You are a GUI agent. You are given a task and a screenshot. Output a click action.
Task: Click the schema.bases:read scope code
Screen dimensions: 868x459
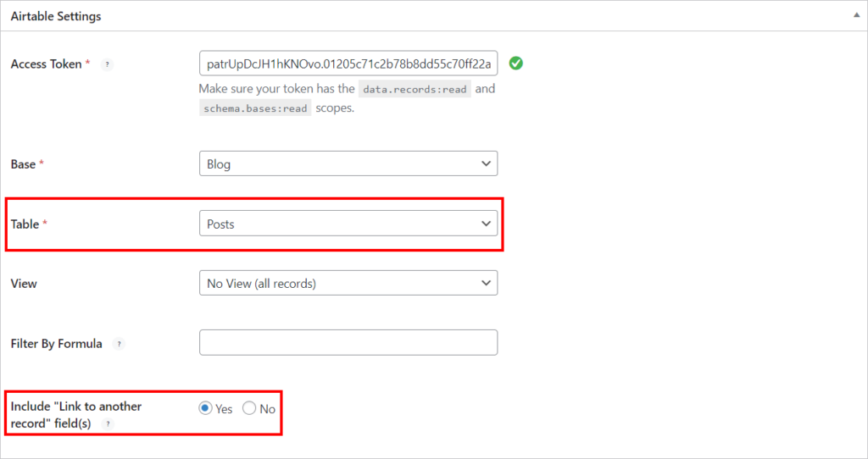pos(255,108)
